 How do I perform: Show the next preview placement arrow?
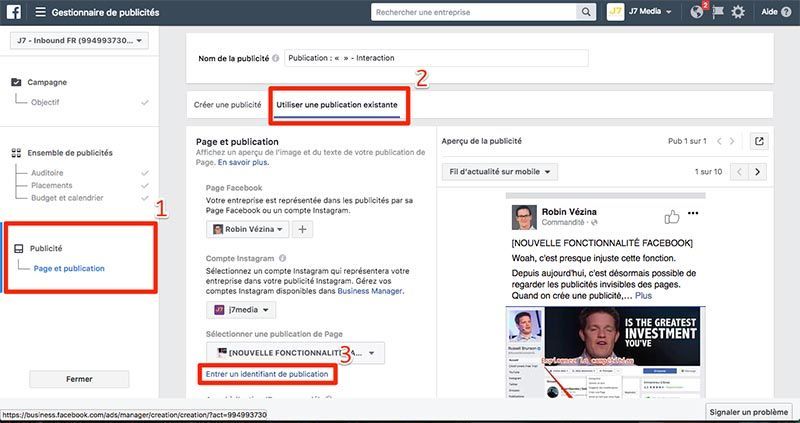pos(758,172)
